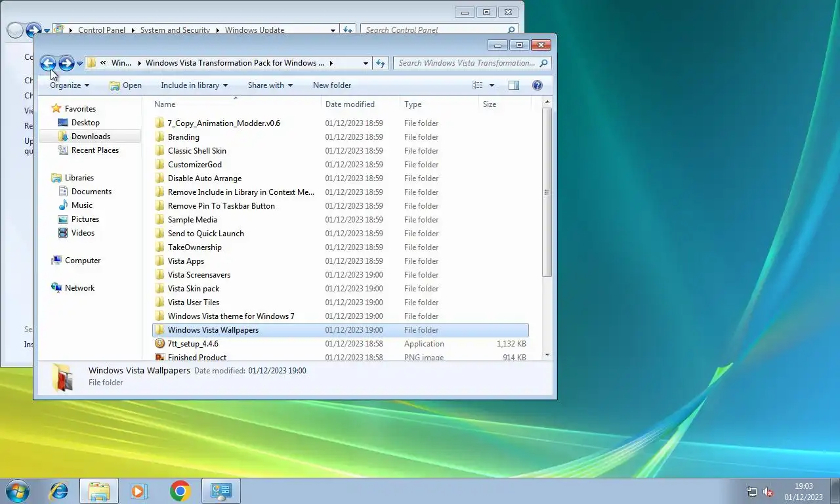Open the view options dropdown arrow
840x504 pixels.
coord(492,85)
